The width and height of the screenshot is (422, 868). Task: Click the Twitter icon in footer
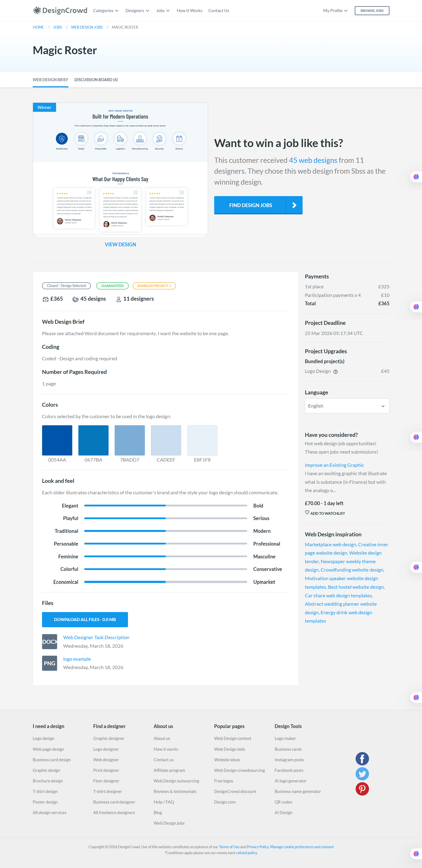pos(362,774)
